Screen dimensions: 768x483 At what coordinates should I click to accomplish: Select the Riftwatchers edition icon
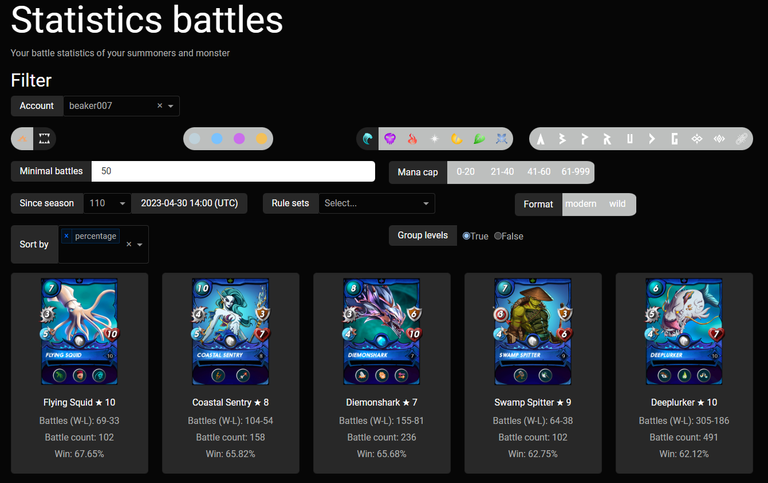click(x=719, y=139)
